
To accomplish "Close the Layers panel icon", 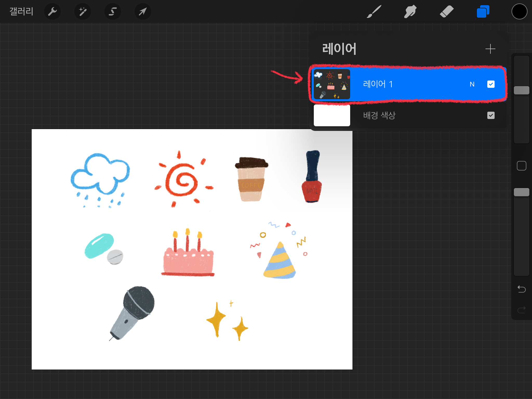I will [x=483, y=11].
